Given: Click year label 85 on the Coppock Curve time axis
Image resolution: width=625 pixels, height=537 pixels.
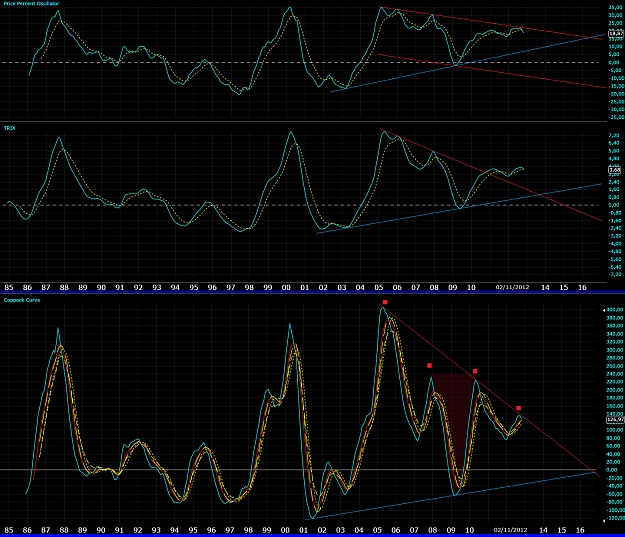Looking at the screenshot, I should pos(8,530).
